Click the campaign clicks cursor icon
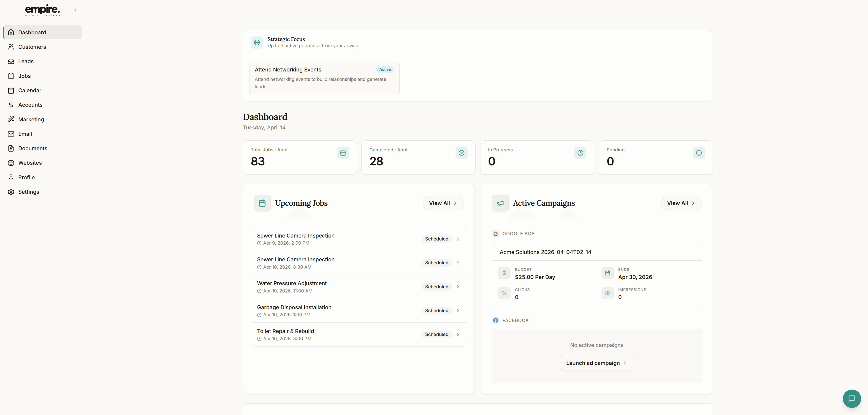This screenshot has width=868, height=415. point(504,293)
